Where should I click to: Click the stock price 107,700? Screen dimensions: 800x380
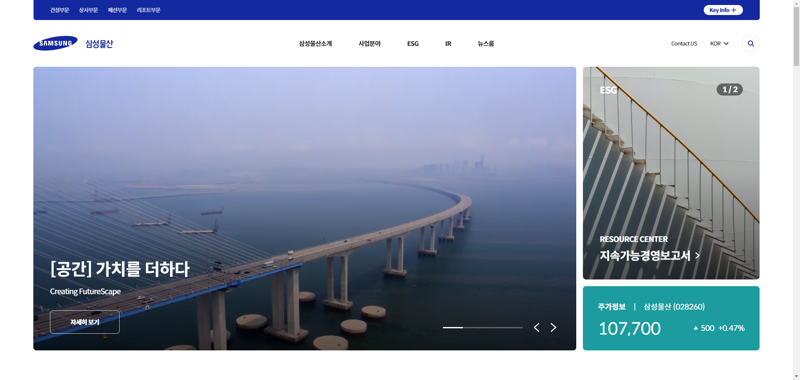coord(629,328)
